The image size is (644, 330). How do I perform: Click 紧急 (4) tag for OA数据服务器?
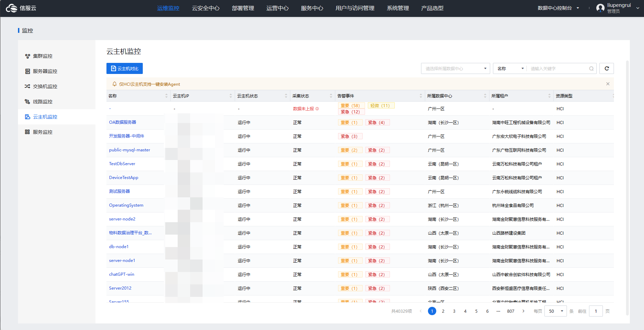pos(377,122)
